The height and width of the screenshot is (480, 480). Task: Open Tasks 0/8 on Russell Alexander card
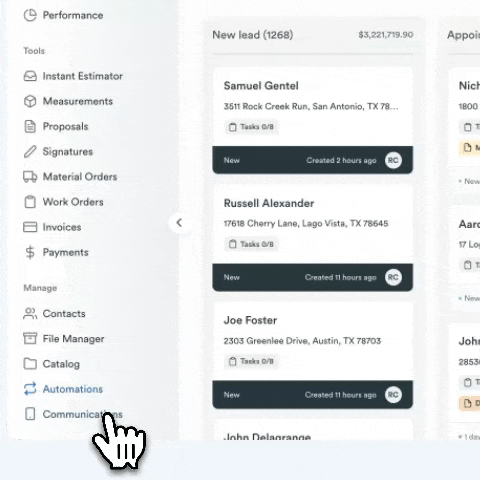point(251,244)
